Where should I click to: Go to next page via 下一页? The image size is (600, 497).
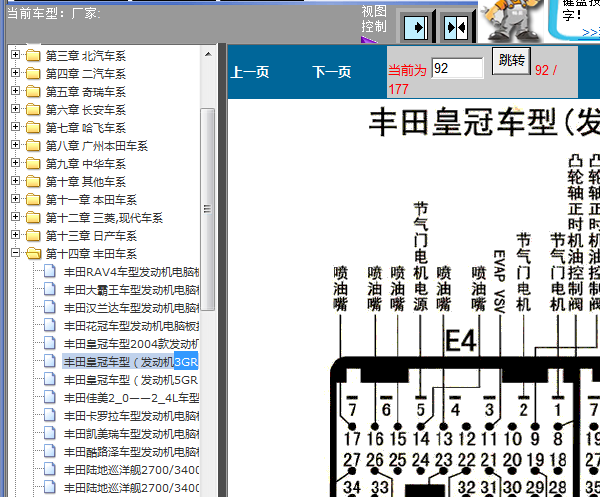tap(331, 72)
